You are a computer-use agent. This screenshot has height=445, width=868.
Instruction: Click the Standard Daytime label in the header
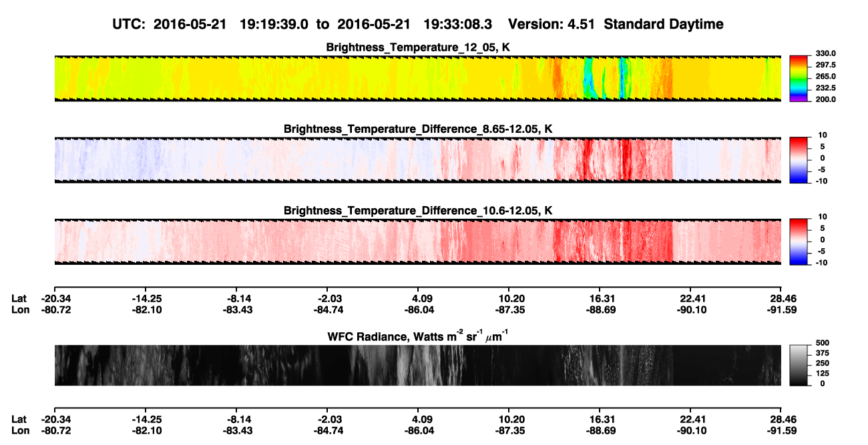pyautogui.click(x=662, y=24)
